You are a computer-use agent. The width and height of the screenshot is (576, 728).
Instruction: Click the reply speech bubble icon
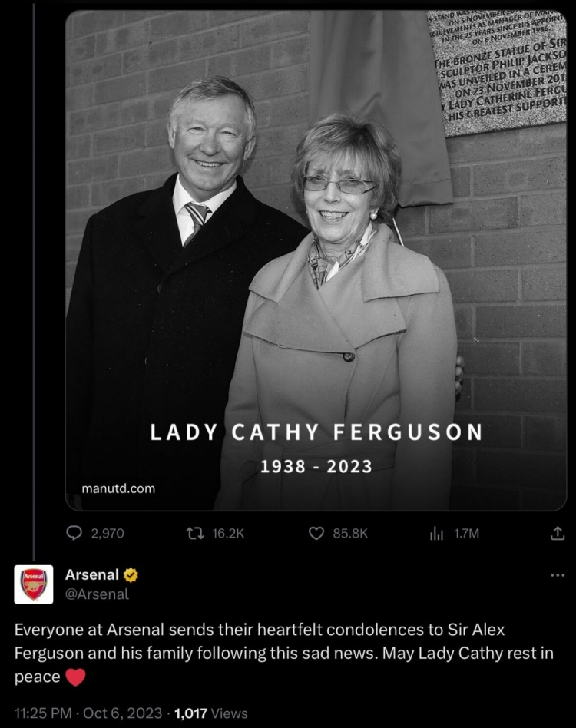(x=74, y=533)
